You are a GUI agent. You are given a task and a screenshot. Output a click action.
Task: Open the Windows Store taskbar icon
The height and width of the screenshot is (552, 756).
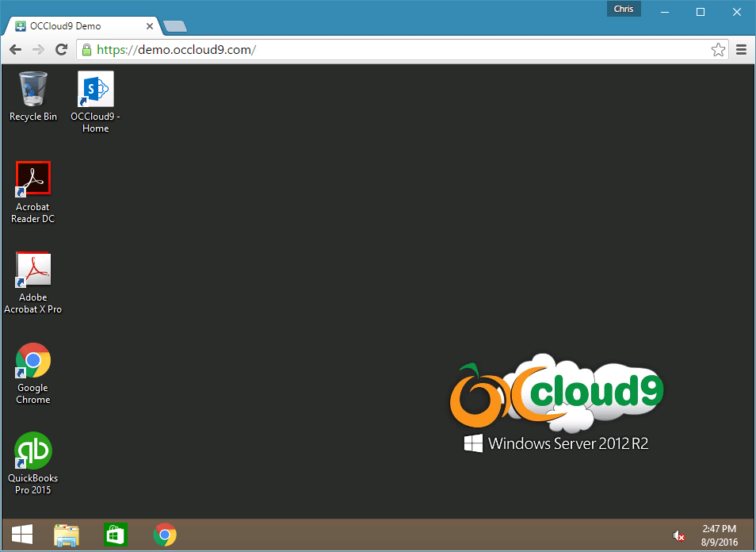(116, 535)
